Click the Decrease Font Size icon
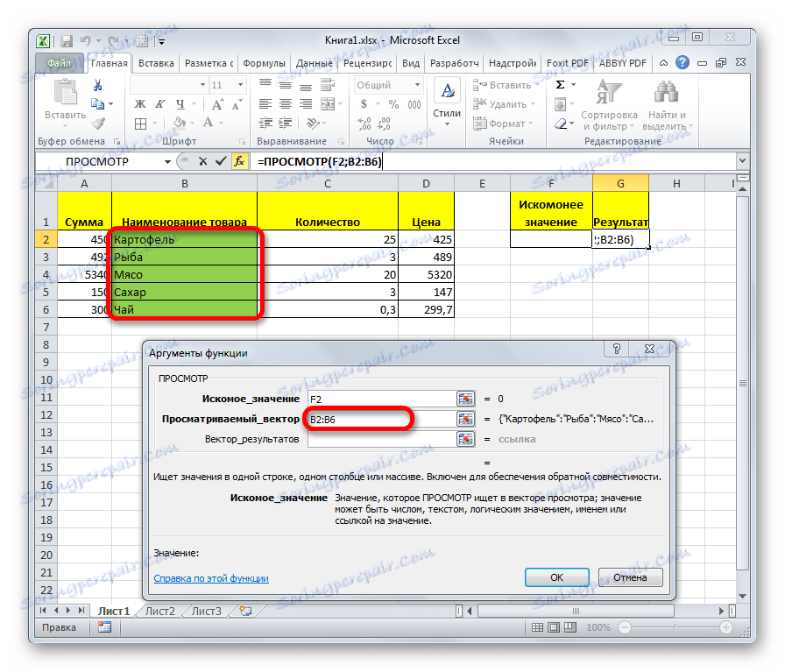 point(237,104)
